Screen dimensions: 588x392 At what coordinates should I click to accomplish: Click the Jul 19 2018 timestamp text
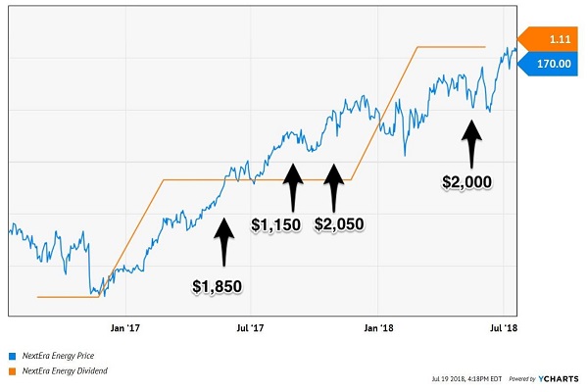coord(466,379)
